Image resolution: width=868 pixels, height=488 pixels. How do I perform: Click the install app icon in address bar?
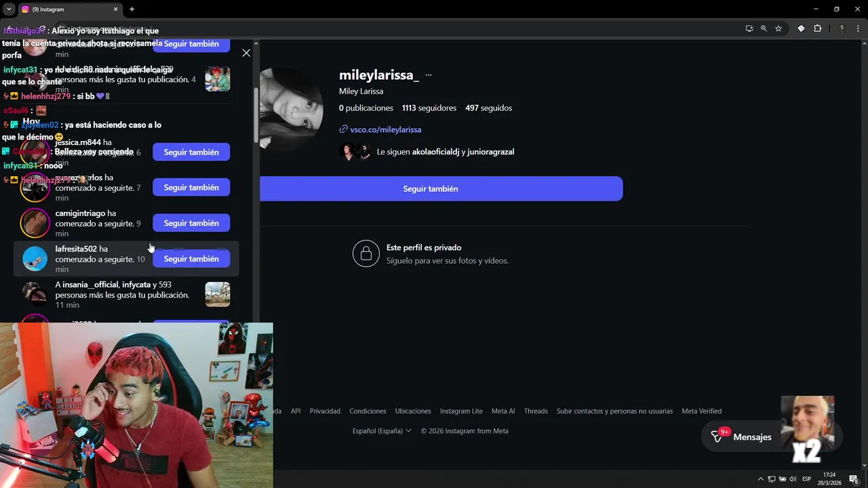tap(749, 28)
